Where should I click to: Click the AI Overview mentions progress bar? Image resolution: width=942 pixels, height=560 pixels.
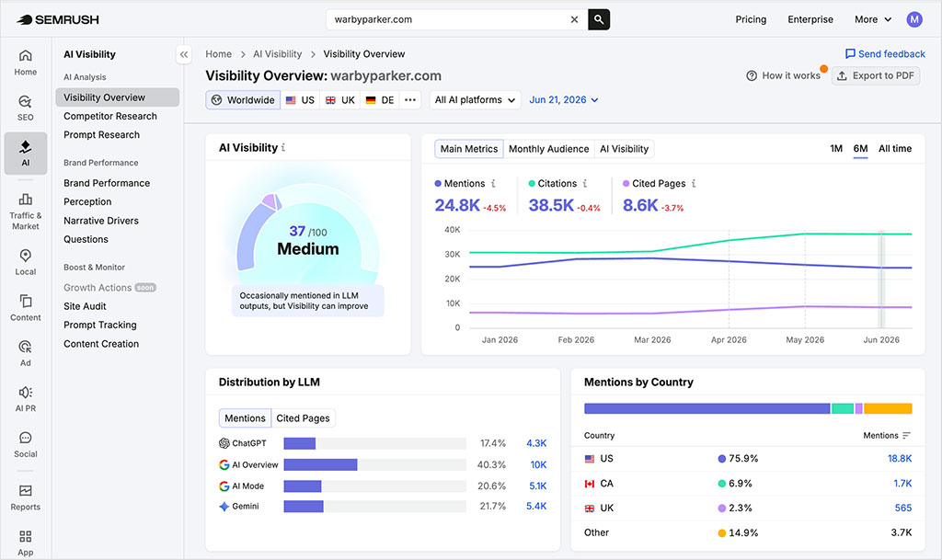pos(375,465)
